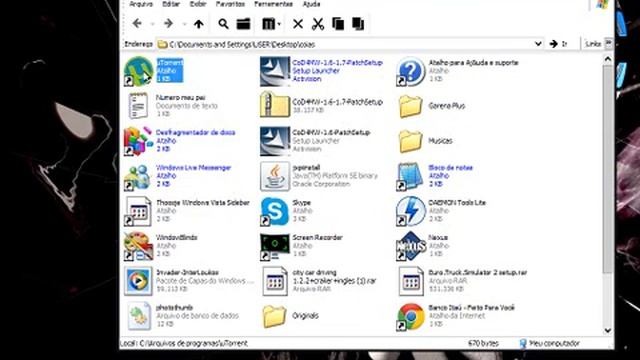The height and width of the screenshot is (360, 640).
Task: Expand the Back button history arrow
Action: tap(153, 24)
